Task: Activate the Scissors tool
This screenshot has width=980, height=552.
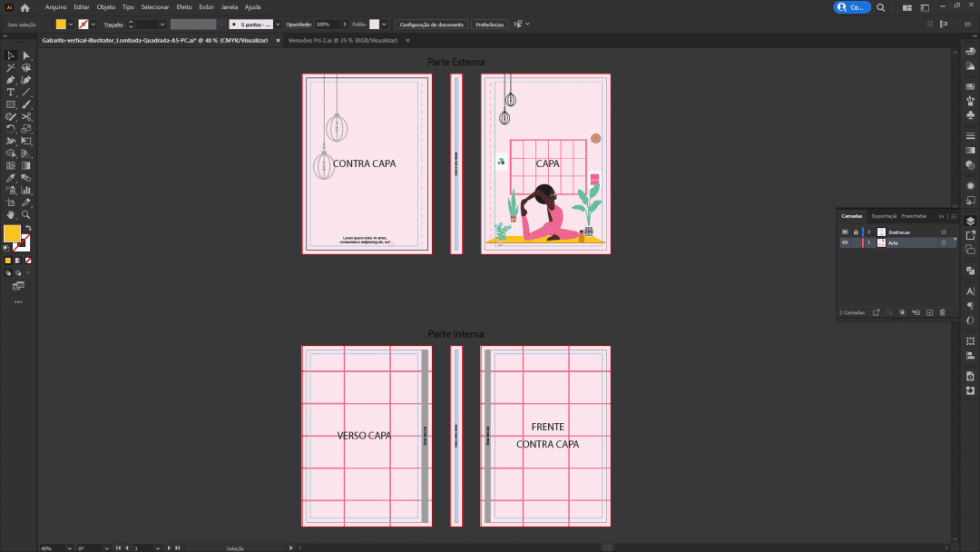Action: [x=26, y=117]
